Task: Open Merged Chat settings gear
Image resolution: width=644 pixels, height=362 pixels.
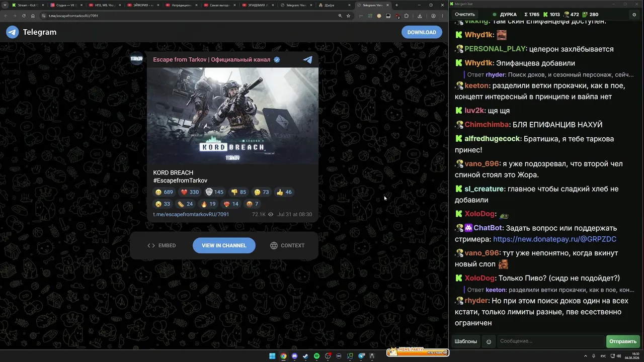Action: click(634, 15)
